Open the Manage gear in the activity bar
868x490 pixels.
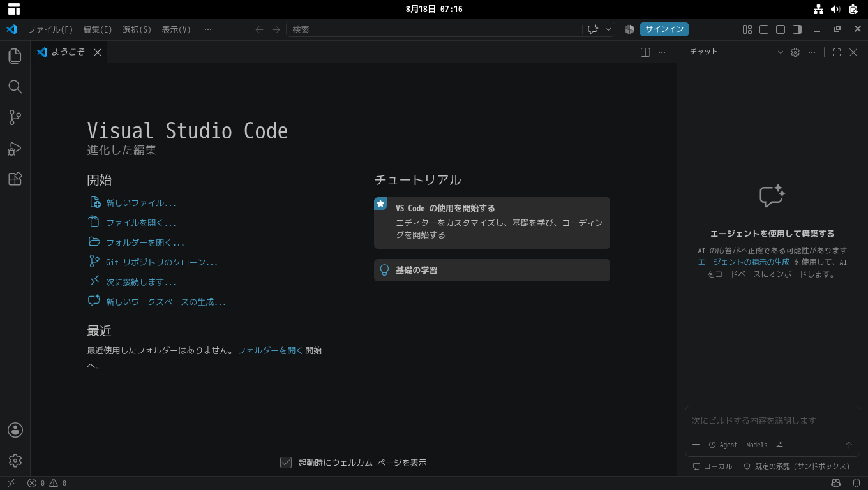[x=15, y=461]
